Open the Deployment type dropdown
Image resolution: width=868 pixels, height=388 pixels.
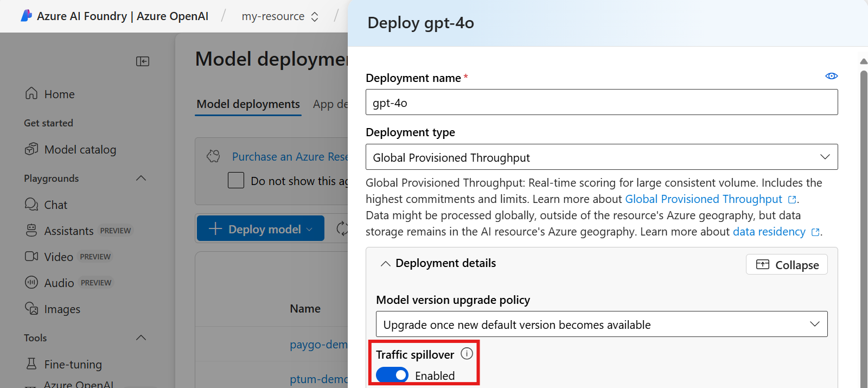[601, 157]
